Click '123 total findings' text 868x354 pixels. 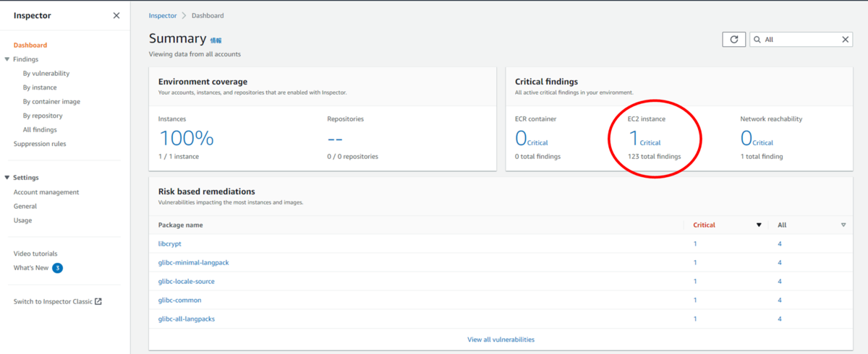[x=655, y=157]
